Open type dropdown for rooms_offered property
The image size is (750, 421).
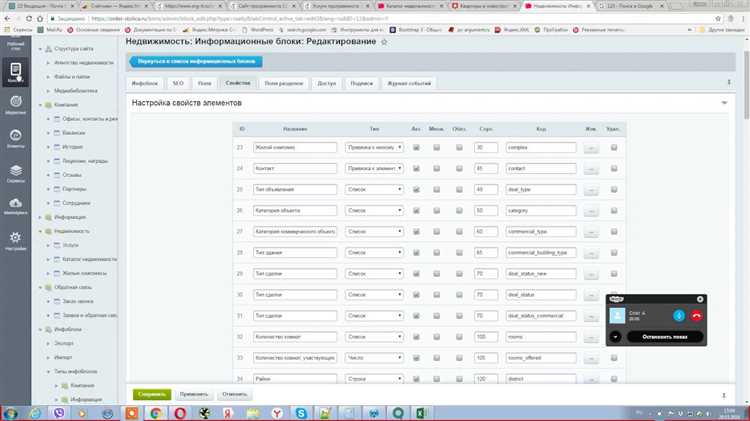click(375, 358)
